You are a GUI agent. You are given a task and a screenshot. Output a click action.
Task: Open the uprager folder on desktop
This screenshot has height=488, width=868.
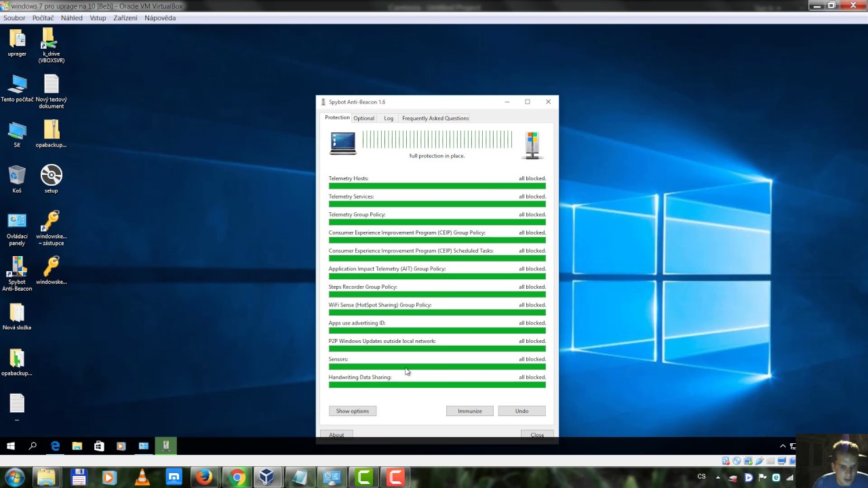point(17,43)
